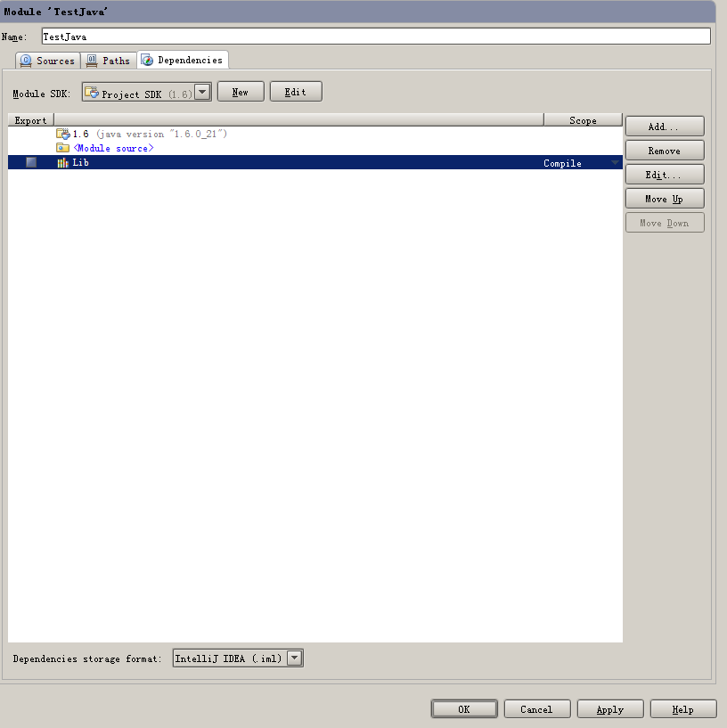Open the Dependencies storage format dropdown
Viewport: 727px width, 728px height.
295,658
